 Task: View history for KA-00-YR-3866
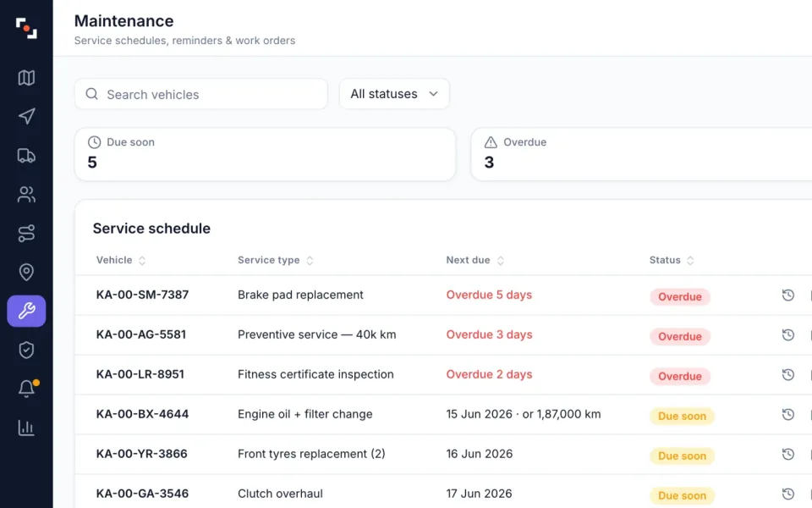787,454
